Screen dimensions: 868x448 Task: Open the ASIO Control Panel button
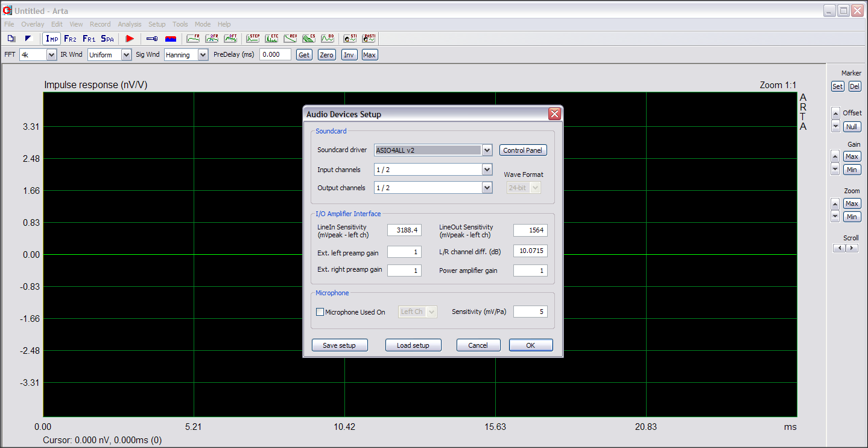pos(523,150)
